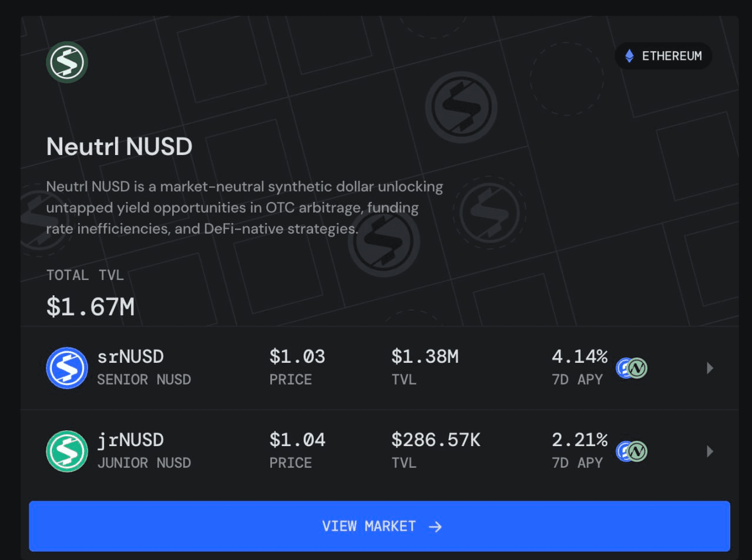Click the SENIOR NUSD label

(x=144, y=380)
